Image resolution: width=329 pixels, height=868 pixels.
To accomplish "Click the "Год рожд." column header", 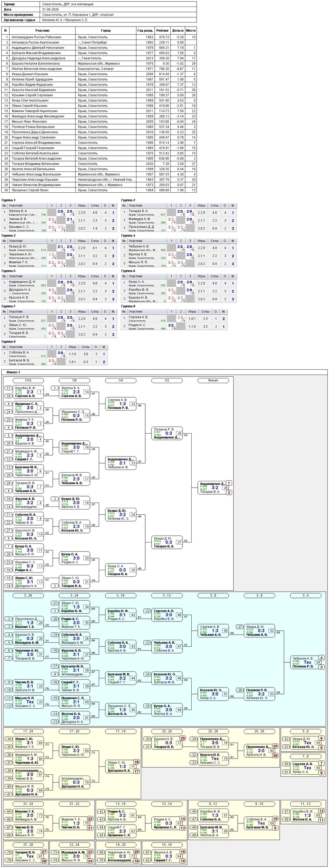I will [145, 31].
